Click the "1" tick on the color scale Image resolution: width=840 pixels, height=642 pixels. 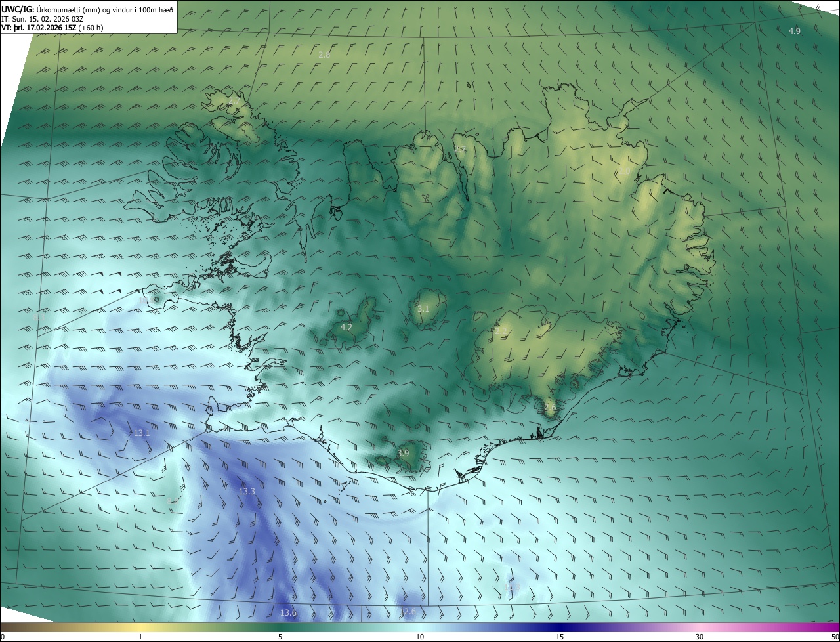pyautogui.click(x=140, y=637)
